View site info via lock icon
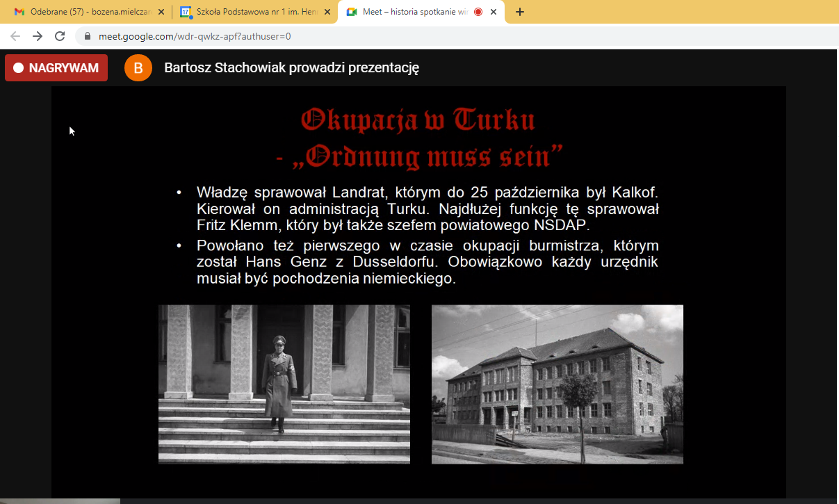This screenshot has width=839, height=504. pos(87,36)
